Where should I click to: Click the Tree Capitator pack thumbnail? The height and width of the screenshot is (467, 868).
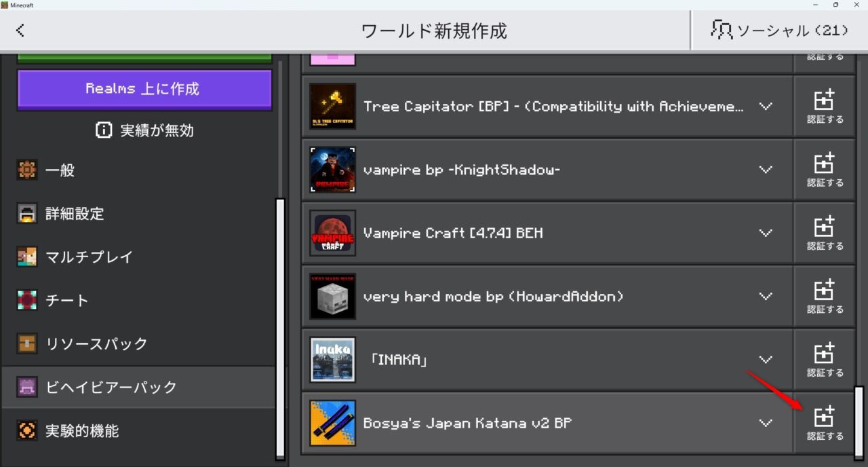pos(332,107)
